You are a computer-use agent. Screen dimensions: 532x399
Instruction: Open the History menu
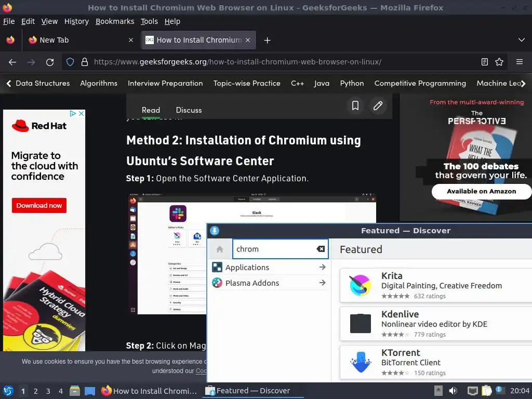click(x=76, y=21)
